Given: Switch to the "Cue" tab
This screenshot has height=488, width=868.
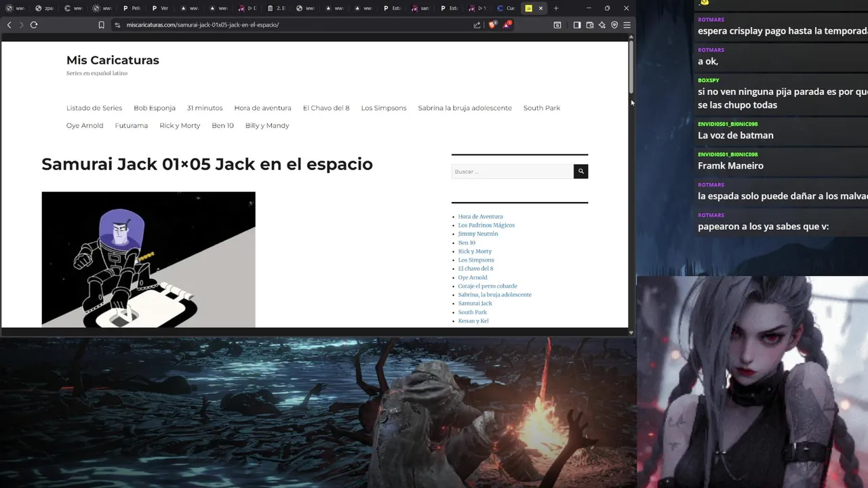Looking at the screenshot, I should [x=508, y=8].
